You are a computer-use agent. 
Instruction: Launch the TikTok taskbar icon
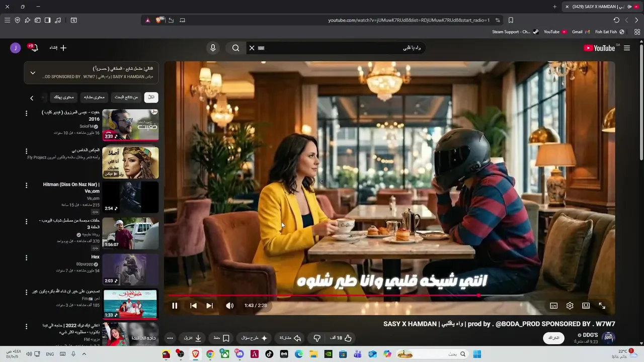click(x=269, y=354)
